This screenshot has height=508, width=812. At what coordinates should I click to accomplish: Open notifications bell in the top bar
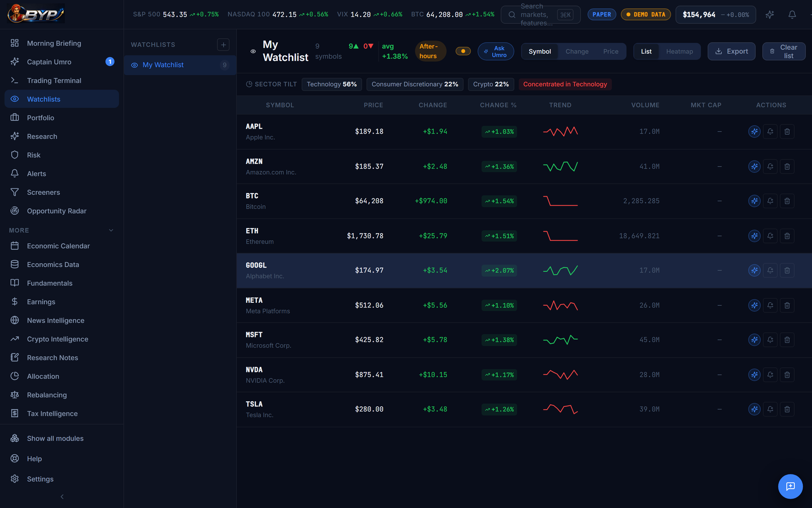(792, 15)
